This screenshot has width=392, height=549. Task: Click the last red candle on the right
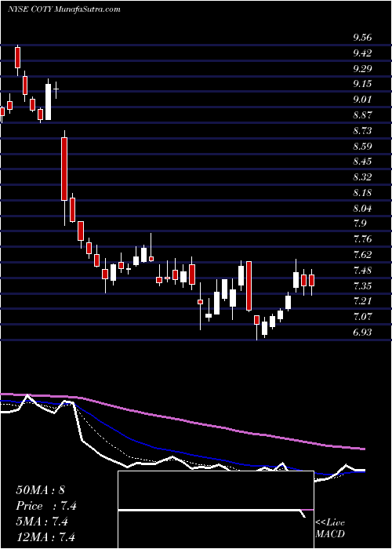[x=311, y=281]
